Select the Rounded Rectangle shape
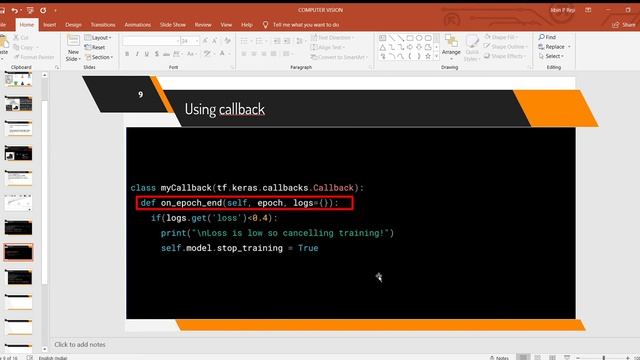Screen dimensions: 640x360 [428, 38]
